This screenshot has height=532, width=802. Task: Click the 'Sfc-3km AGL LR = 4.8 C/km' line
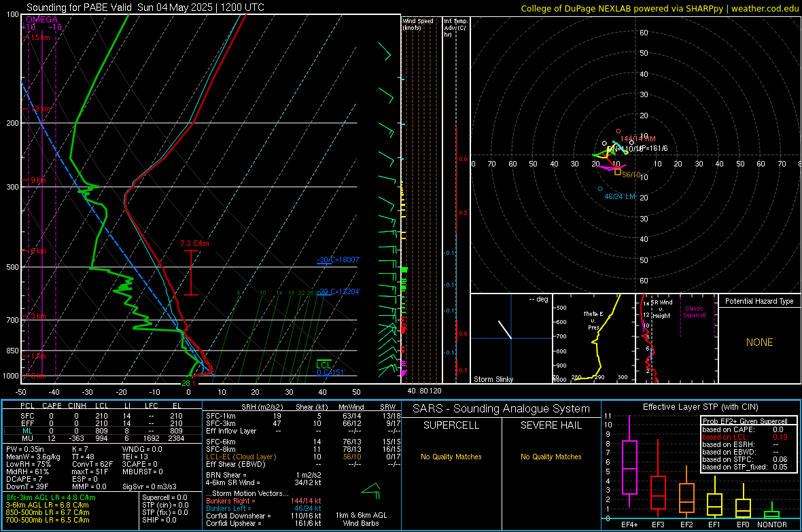(x=51, y=497)
